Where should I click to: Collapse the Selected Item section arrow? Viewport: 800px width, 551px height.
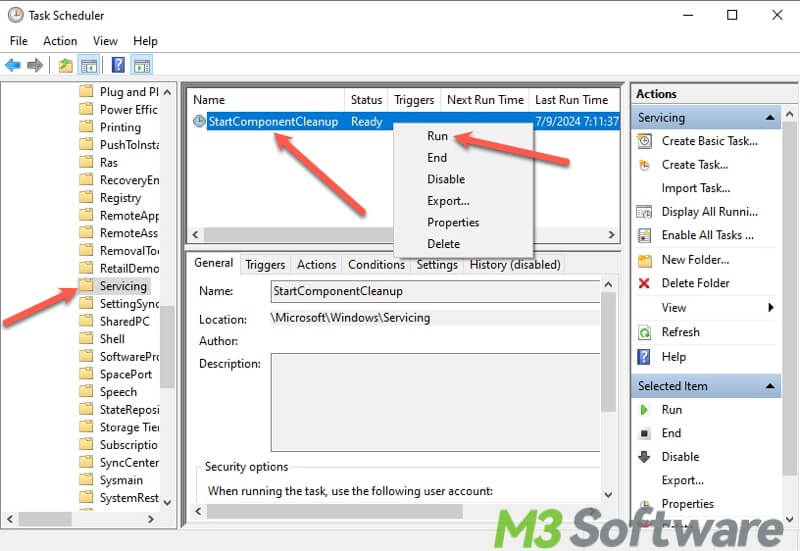[770, 386]
